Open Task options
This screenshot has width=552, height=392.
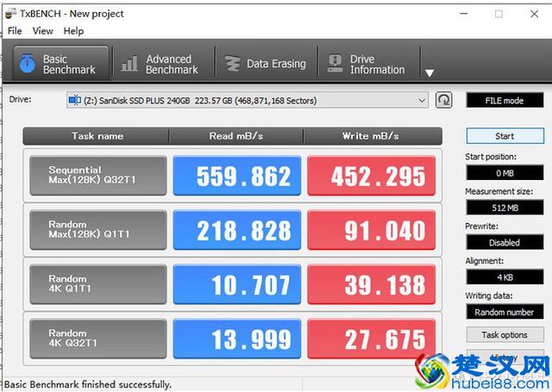click(505, 335)
